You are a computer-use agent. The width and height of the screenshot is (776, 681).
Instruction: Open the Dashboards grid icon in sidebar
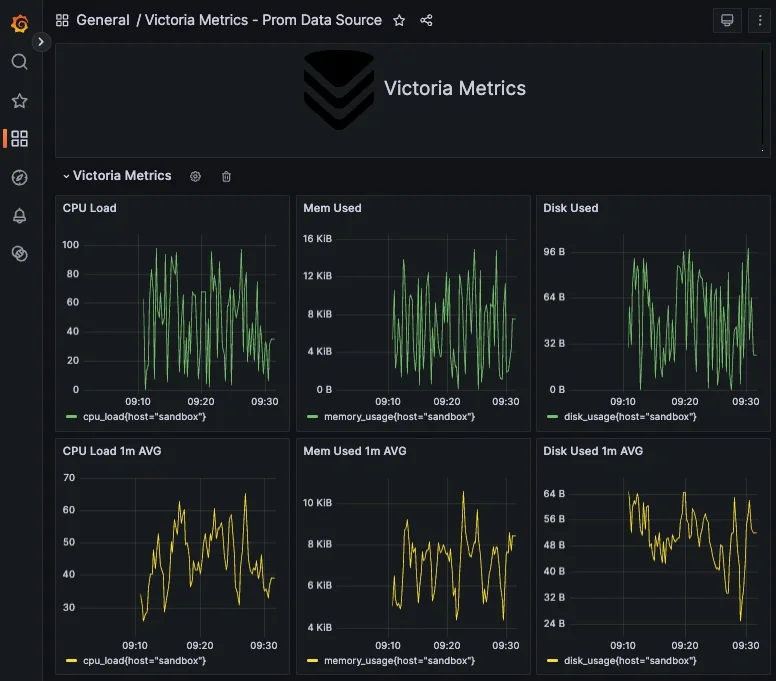19,139
